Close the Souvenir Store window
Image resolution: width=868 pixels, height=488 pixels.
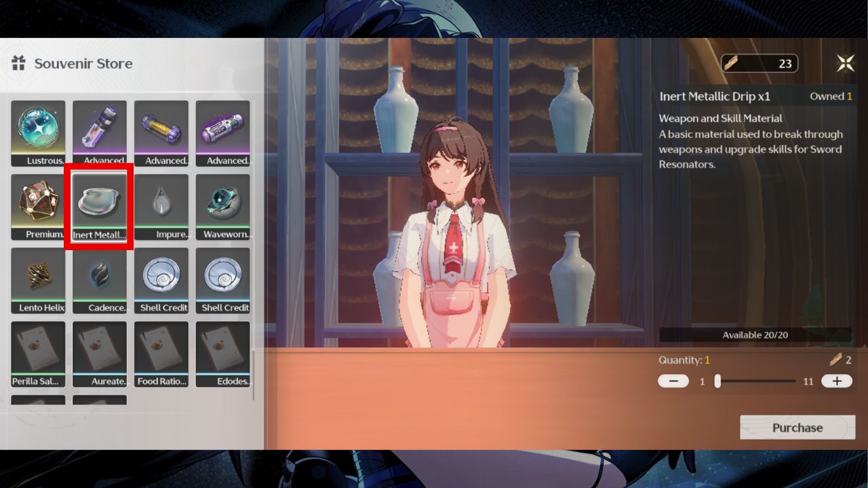[846, 64]
